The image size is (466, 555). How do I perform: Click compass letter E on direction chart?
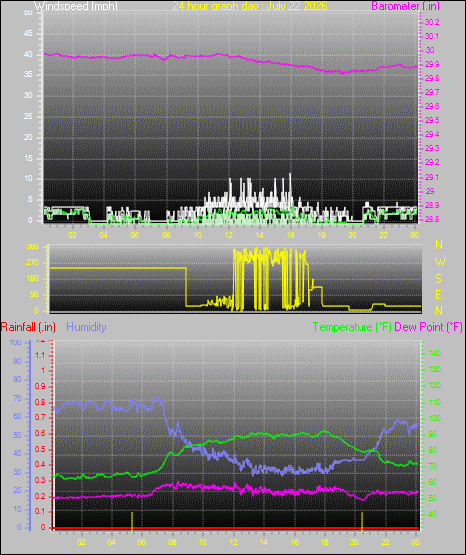[438, 294]
